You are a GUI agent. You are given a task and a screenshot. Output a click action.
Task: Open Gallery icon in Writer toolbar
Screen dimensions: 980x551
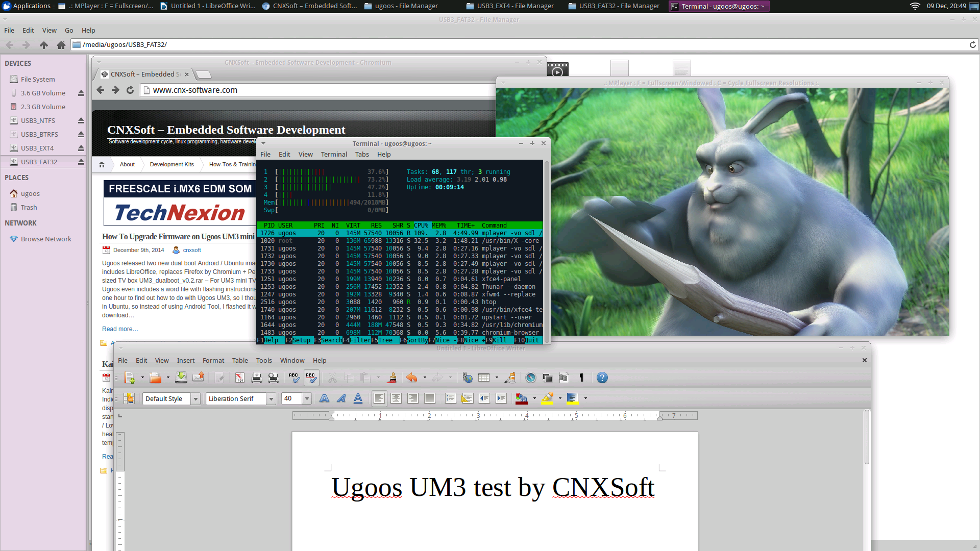tap(547, 378)
